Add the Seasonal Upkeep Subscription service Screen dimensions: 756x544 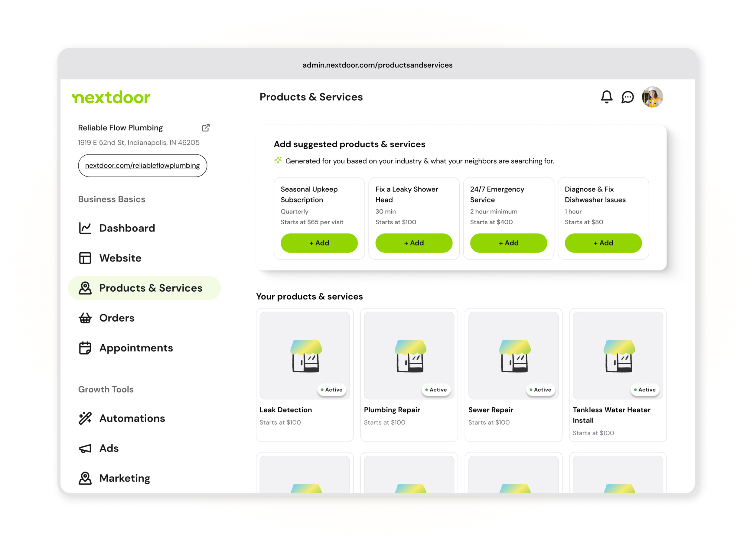[x=319, y=243]
